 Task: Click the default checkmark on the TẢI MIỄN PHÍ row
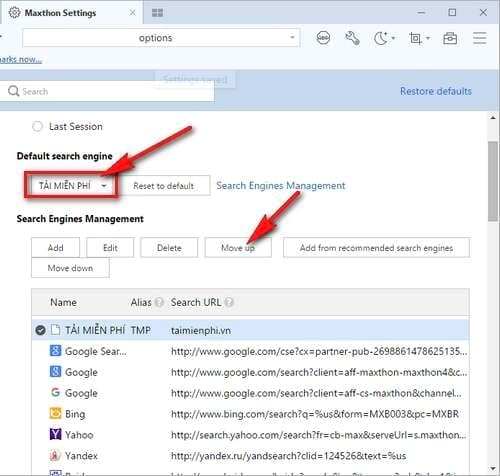point(41,330)
